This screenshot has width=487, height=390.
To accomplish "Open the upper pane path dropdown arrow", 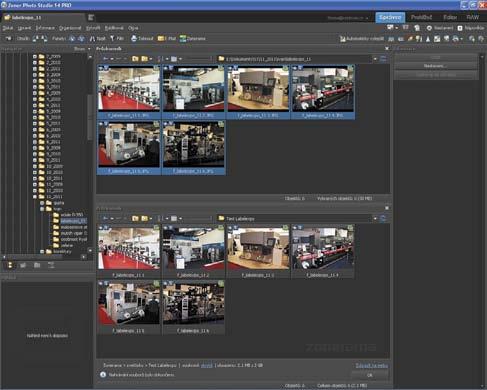I will pyautogui.click(x=375, y=59).
